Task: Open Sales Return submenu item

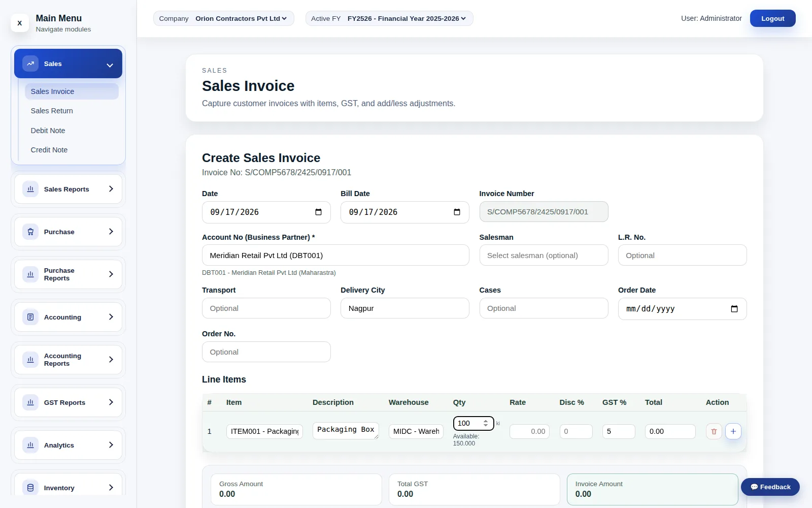Action: tap(72, 111)
